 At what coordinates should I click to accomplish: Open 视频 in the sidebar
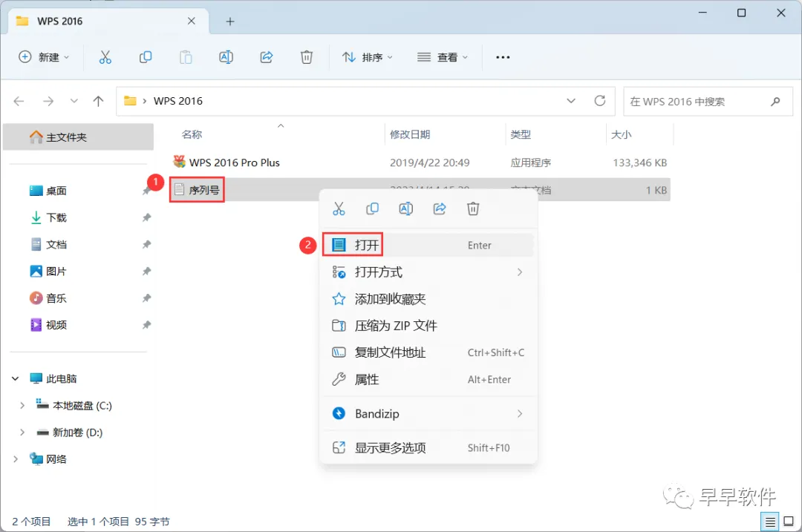click(48, 325)
